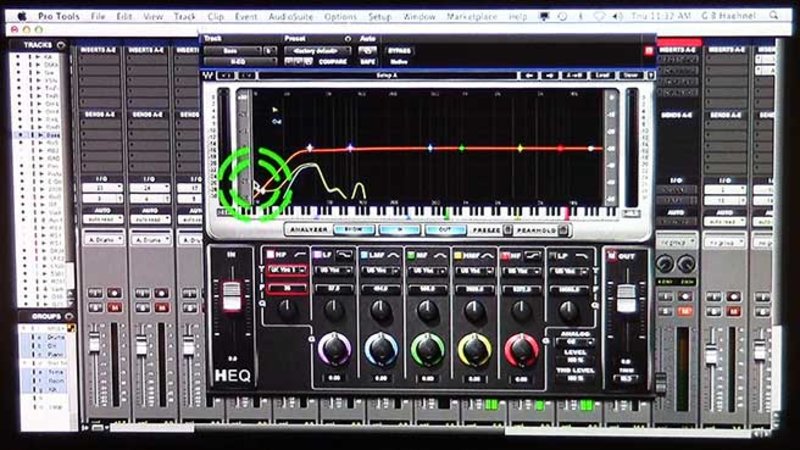Click the yellow HMF gain knob
This screenshot has width=800, height=450.
pyautogui.click(x=474, y=350)
